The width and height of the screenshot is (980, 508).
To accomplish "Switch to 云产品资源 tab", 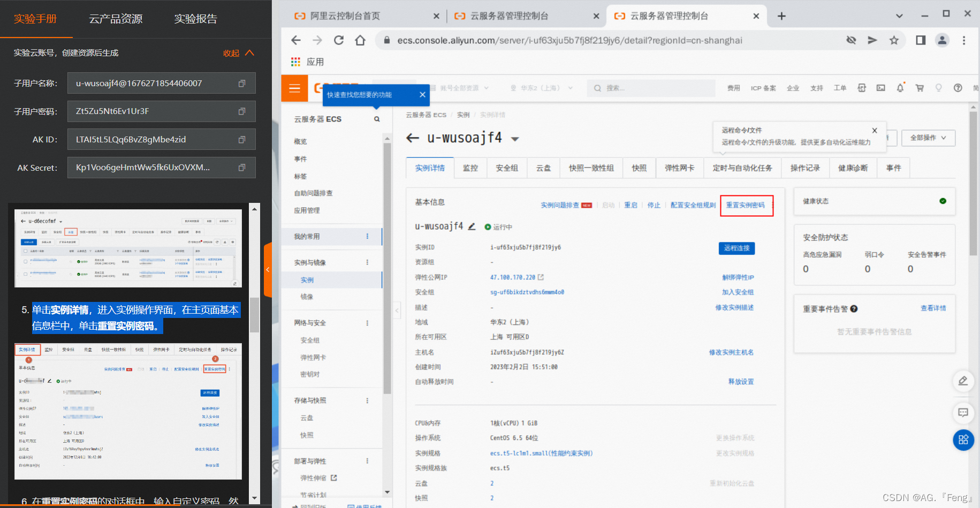I will (116, 19).
